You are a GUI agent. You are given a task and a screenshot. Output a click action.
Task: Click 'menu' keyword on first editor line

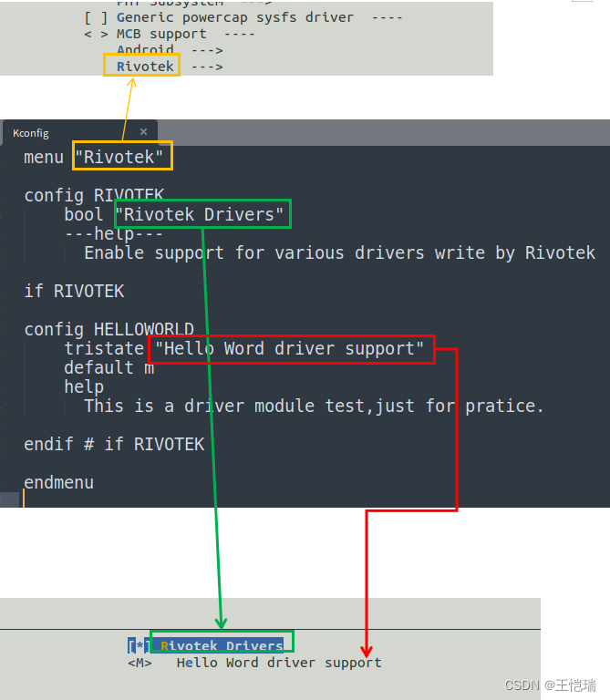coord(44,157)
